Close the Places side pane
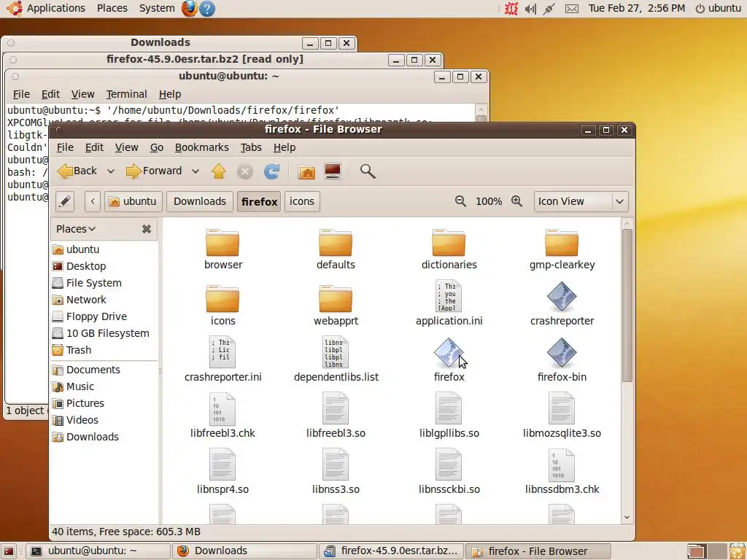Viewport: 747px width, 560px height. pyautogui.click(x=146, y=229)
